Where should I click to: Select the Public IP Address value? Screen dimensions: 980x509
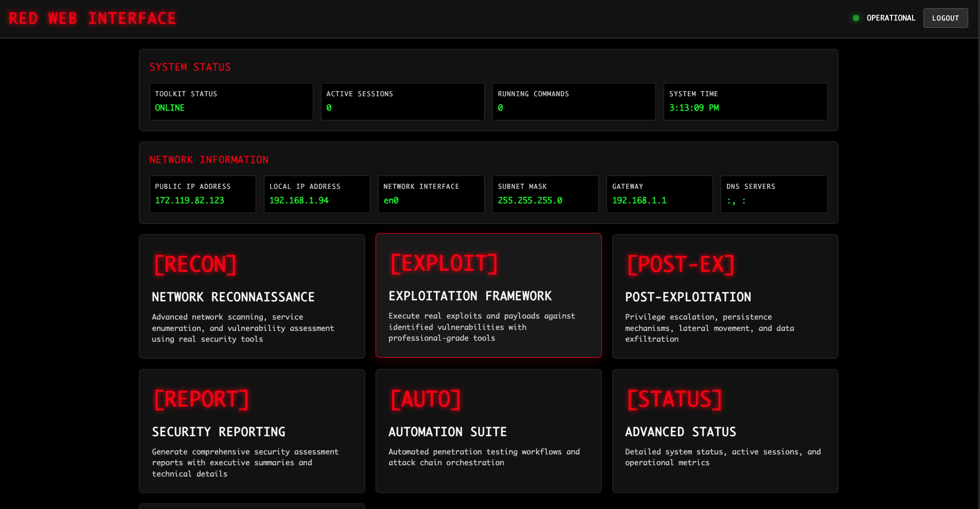click(x=189, y=200)
